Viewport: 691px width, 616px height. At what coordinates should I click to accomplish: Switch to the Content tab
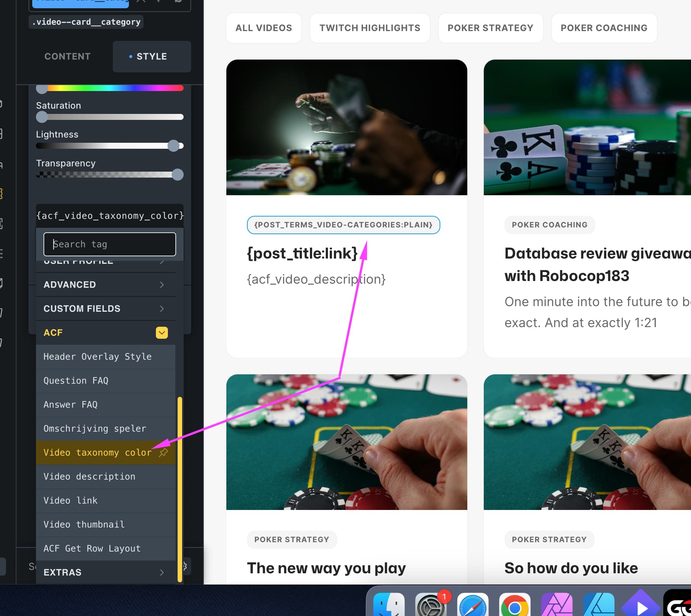pos(67,57)
